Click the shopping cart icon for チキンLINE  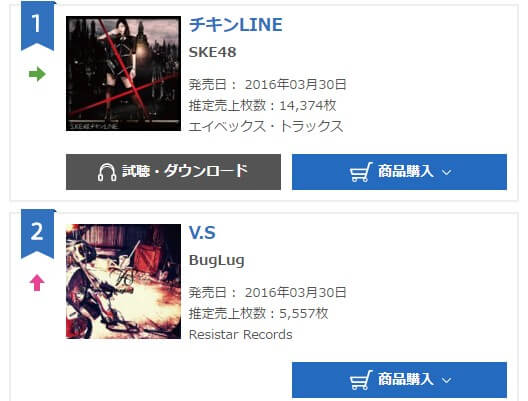(x=361, y=172)
